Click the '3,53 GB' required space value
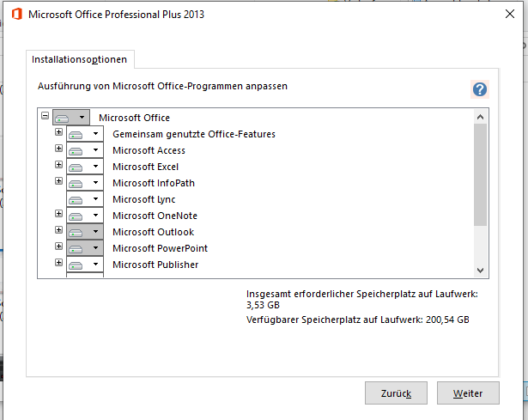Image resolution: width=528 pixels, height=420 pixels. 263,305
